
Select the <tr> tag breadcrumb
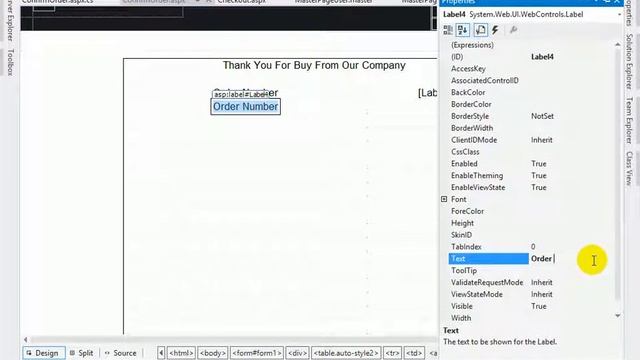pos(393,353)
